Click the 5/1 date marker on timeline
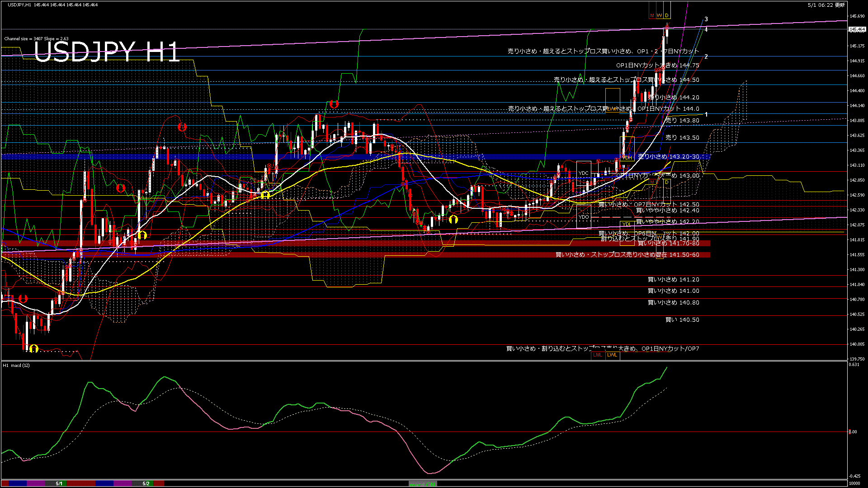 coord(59,483)
